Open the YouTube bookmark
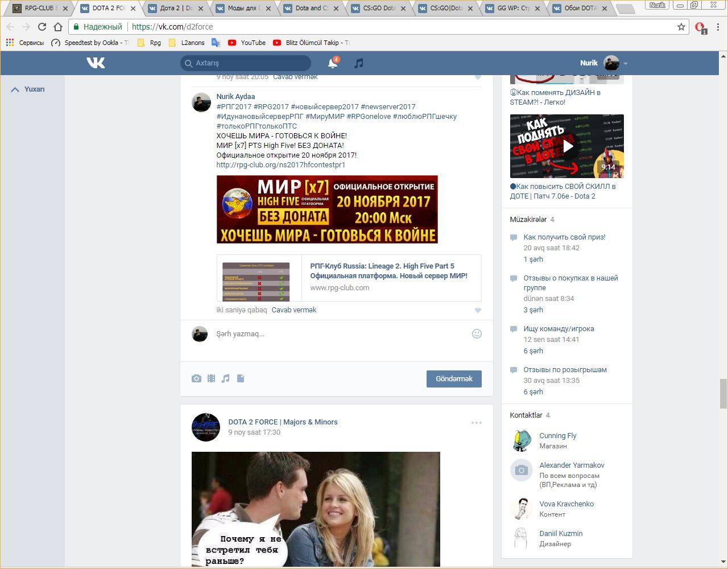Viewport: 728px width, 569px height. [x=247, y=43]
